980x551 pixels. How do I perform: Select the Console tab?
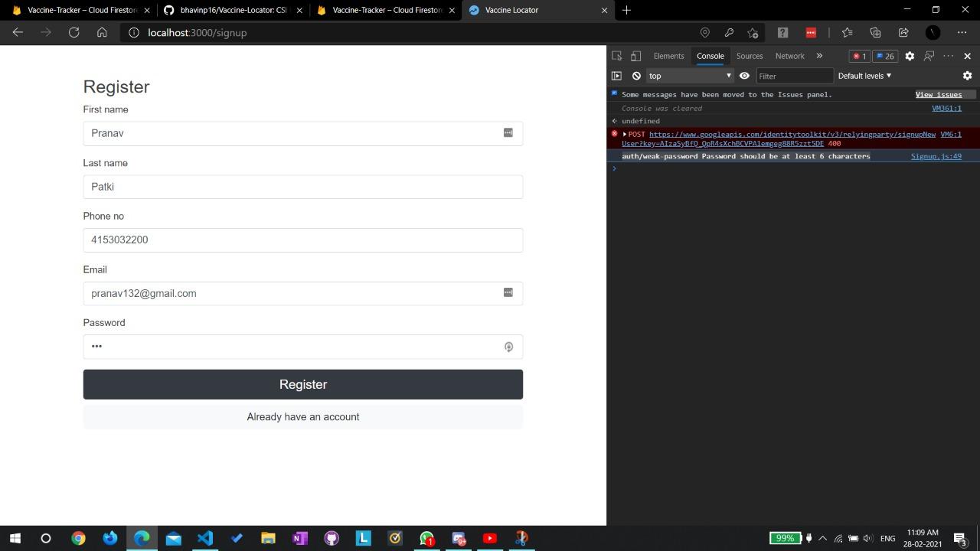710,56
